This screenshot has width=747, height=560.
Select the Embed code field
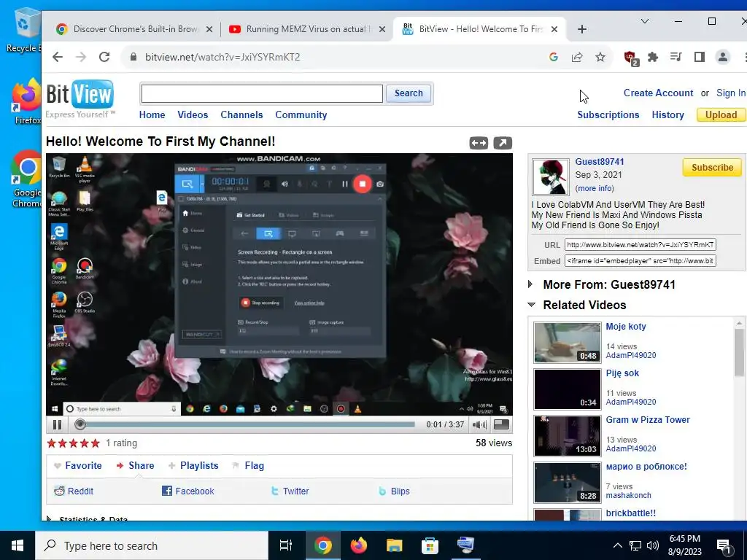tap(640, 261)
